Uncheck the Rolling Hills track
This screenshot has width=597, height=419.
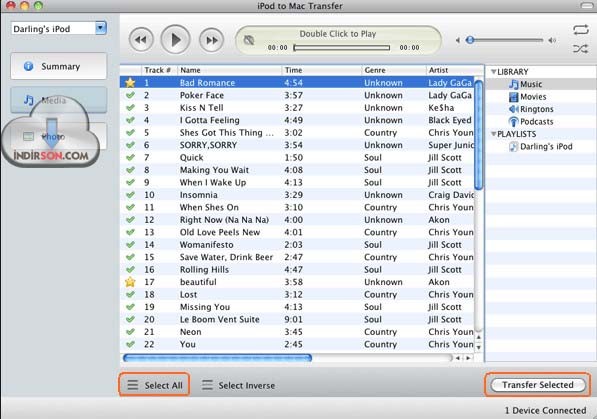point(130,269)
